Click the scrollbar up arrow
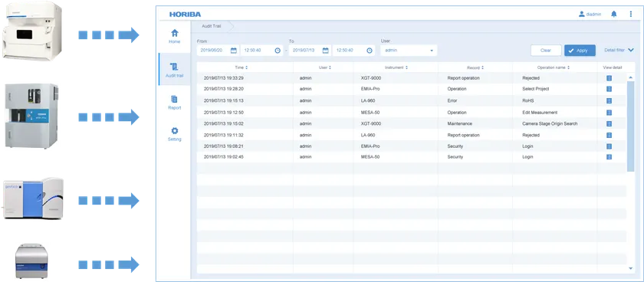Screen dimensions: 644x282 point(631,77)
